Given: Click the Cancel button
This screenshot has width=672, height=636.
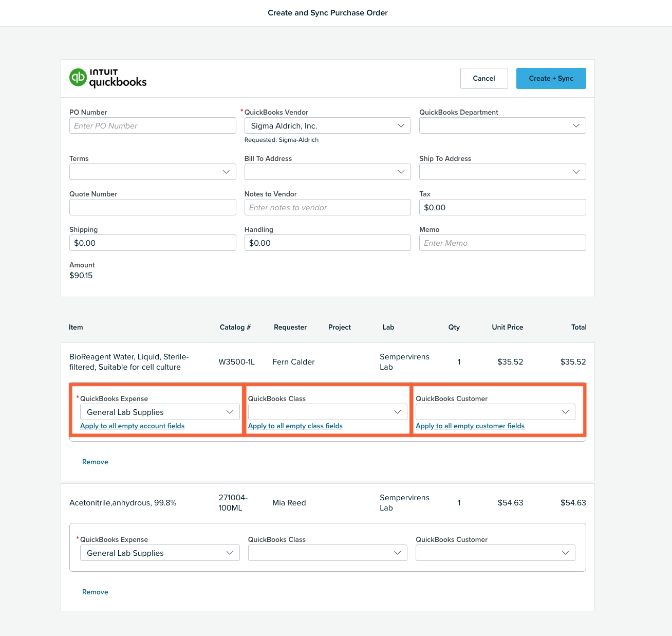Looking at the screenshot, I should (484, 78).
